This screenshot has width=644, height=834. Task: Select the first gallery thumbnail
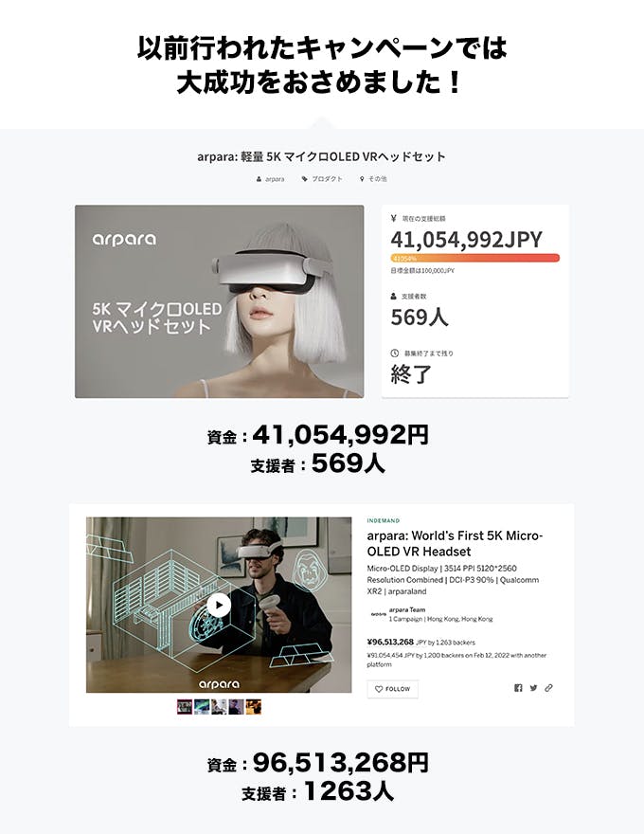pyautogui.click(x=185, y=707)
